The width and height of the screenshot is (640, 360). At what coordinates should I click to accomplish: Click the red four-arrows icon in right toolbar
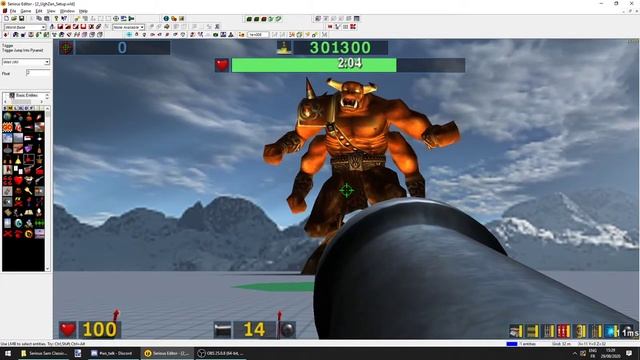click(353, 27)
